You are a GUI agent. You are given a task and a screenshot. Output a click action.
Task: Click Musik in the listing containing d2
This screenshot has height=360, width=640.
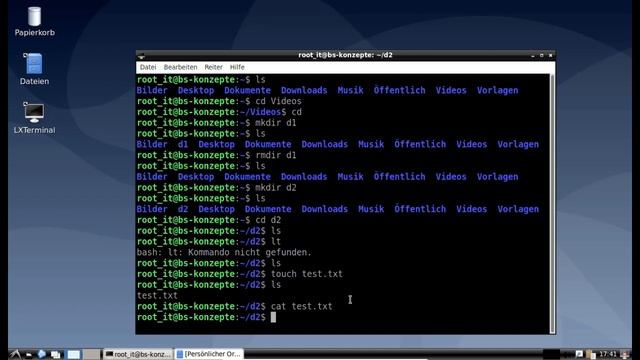(x=371, y=209)
